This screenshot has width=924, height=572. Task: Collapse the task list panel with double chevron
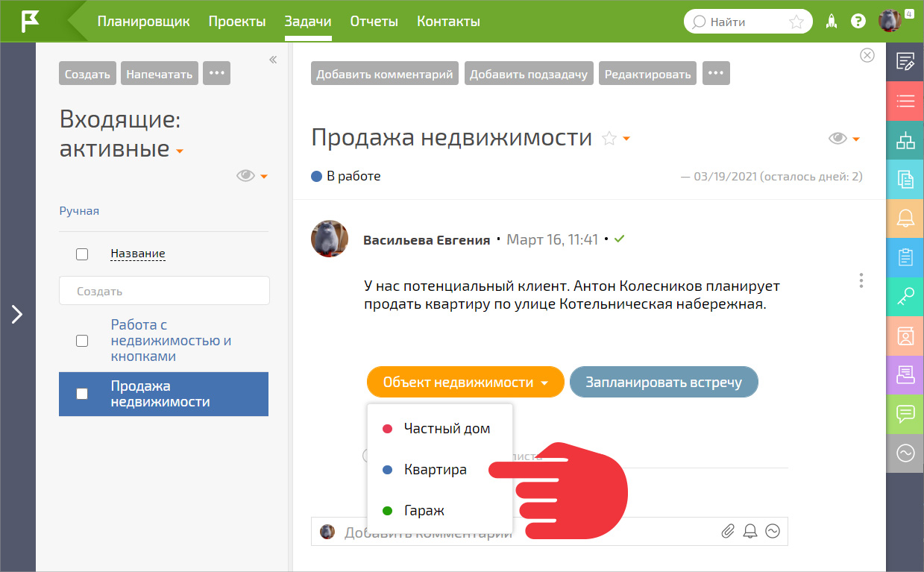click(273, 60)
